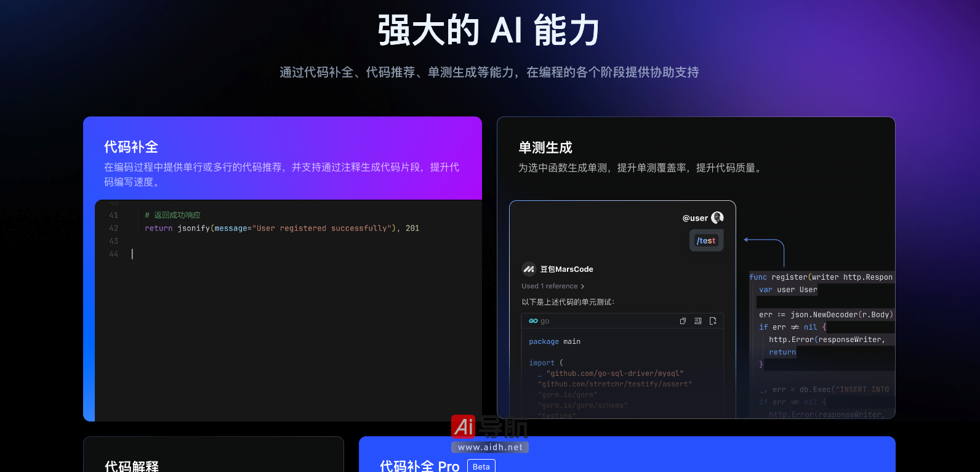This screenshot has height=472, width=980.
Task: Click the @user profile avatar
Action: pos(717,218)
